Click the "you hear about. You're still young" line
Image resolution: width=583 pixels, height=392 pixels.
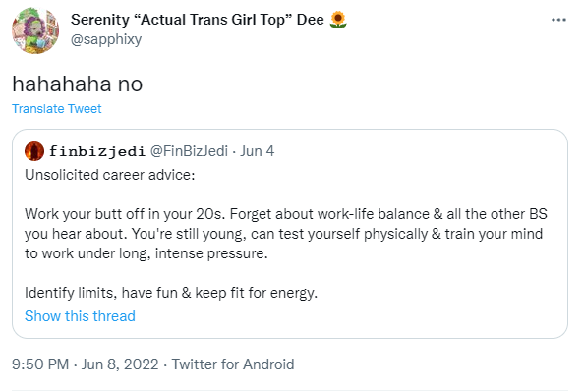coord(284,234)
